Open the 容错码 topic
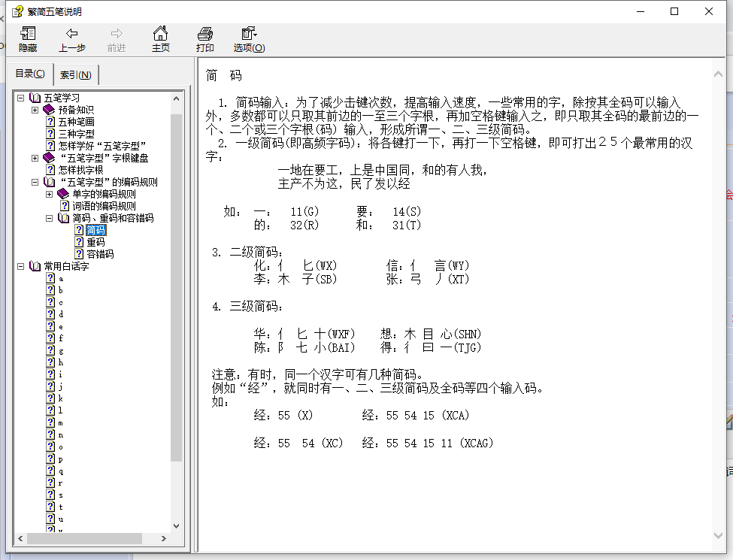Image resolution: width=733 pixels, height=560 pixels. click(100, 254)
